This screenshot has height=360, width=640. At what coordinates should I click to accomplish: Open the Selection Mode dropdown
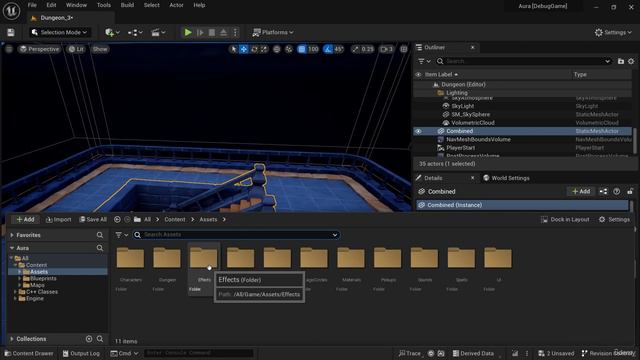click(60, 33)
